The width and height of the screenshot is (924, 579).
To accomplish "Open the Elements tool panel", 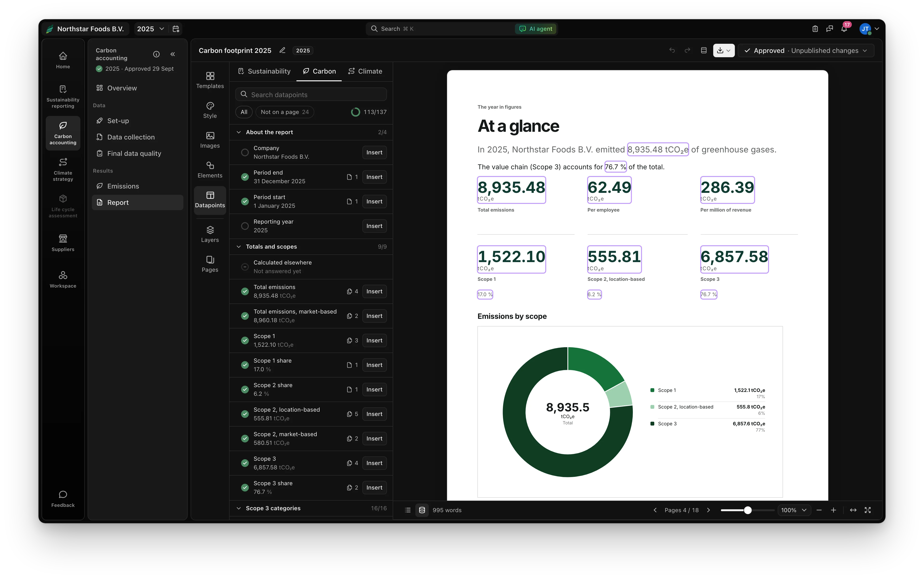I will [x=210, y=170].
